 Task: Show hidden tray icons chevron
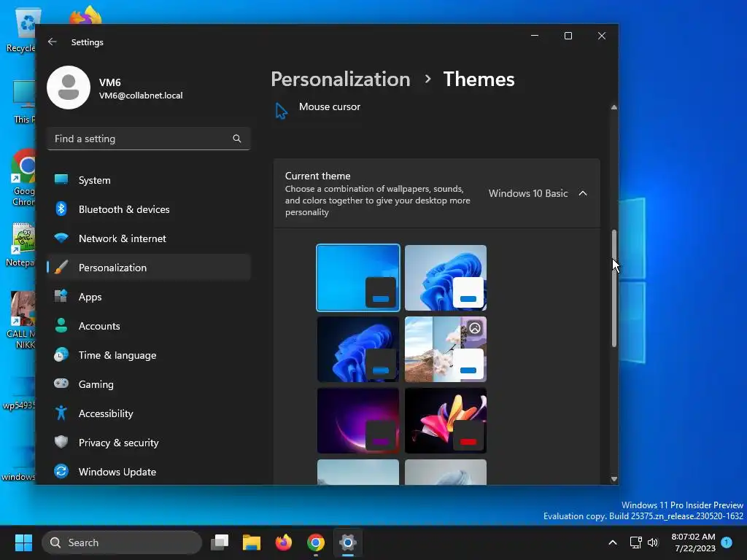613,542
